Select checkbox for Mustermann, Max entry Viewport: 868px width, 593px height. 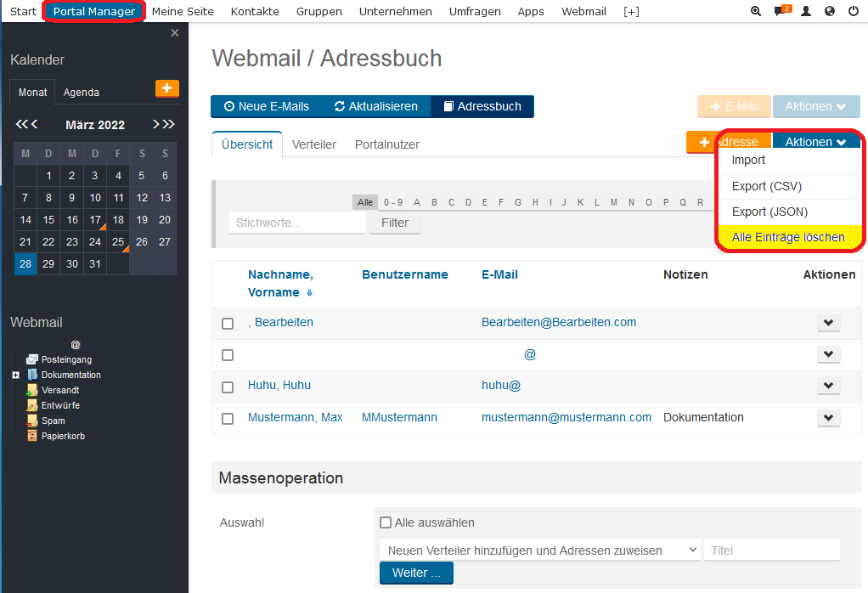point(228,419)
